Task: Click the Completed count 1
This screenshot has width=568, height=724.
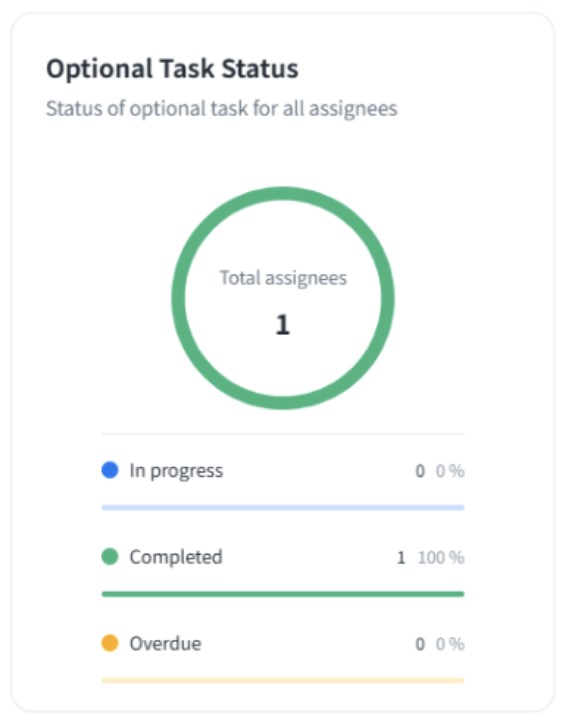Action: [x=401, y=557]
